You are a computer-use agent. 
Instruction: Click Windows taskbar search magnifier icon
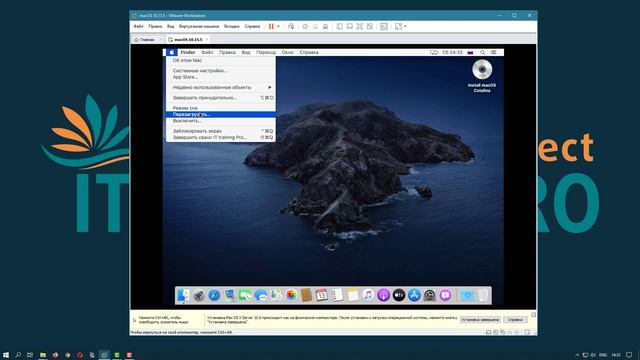18,355
